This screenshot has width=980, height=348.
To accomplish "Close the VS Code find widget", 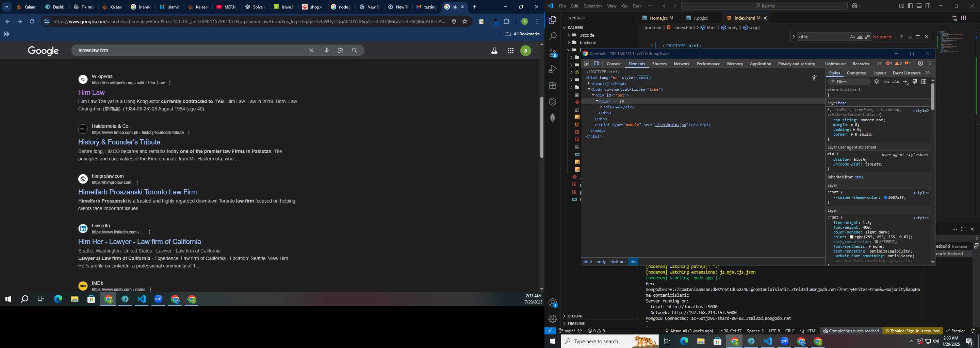I will [927, 37].
